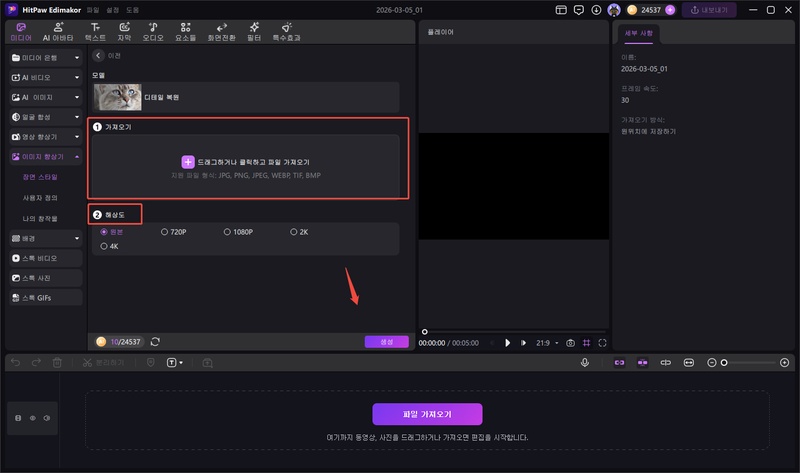
Task: Zoom out timeline with minus icon
Action: [712, 362]
